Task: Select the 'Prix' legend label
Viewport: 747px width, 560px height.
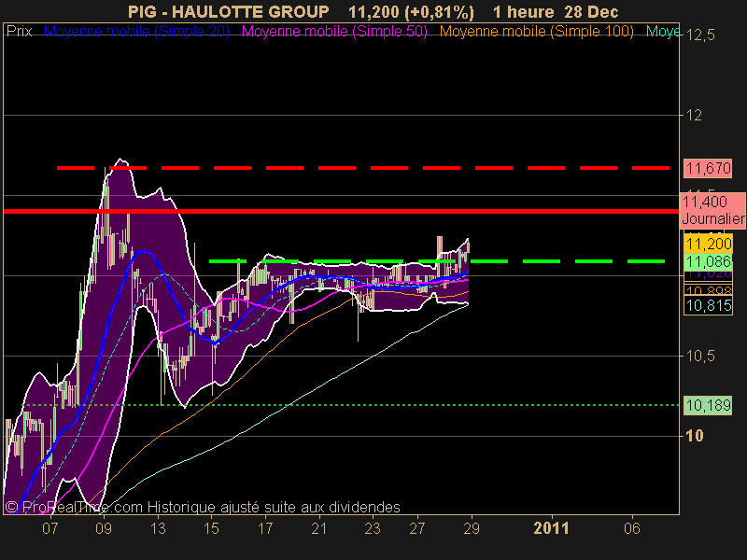Action: click(19, 32)
